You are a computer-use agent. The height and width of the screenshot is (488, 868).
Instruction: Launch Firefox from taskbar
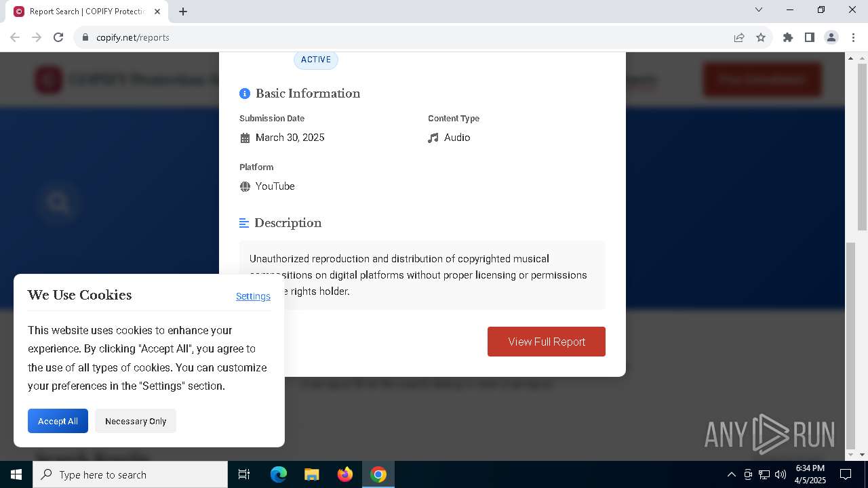[345, 474]
